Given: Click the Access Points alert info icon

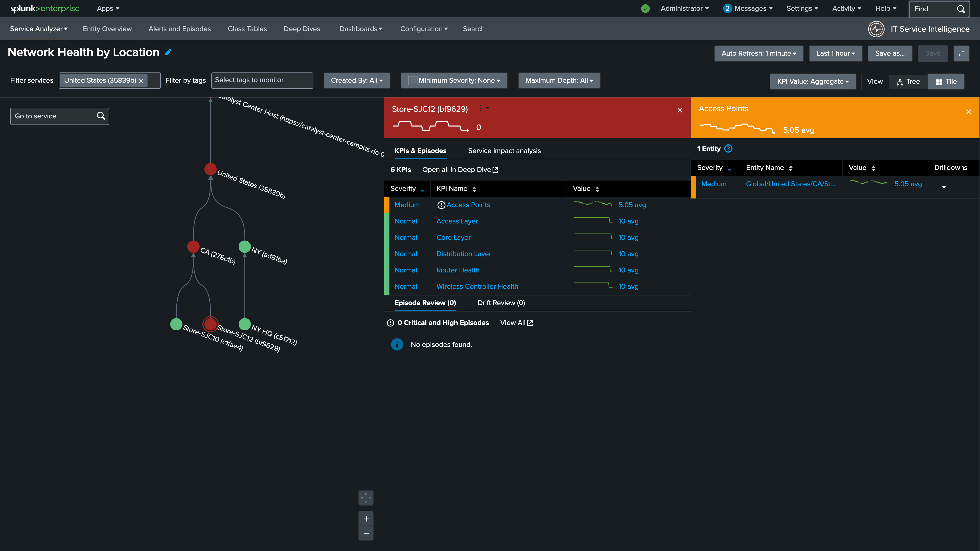Looking at the screenshot, I should pyautogui.click(x=441, y=205).
